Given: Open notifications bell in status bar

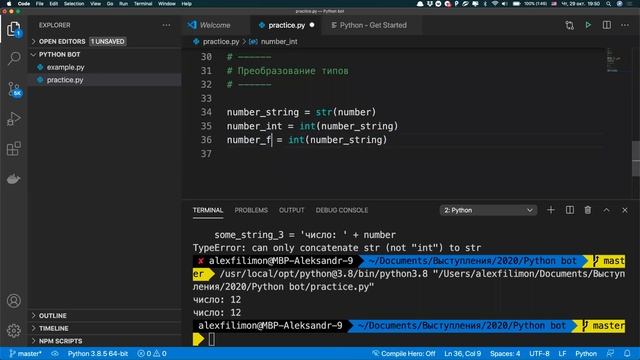Looking at the screenshot, I should [627, 353].
